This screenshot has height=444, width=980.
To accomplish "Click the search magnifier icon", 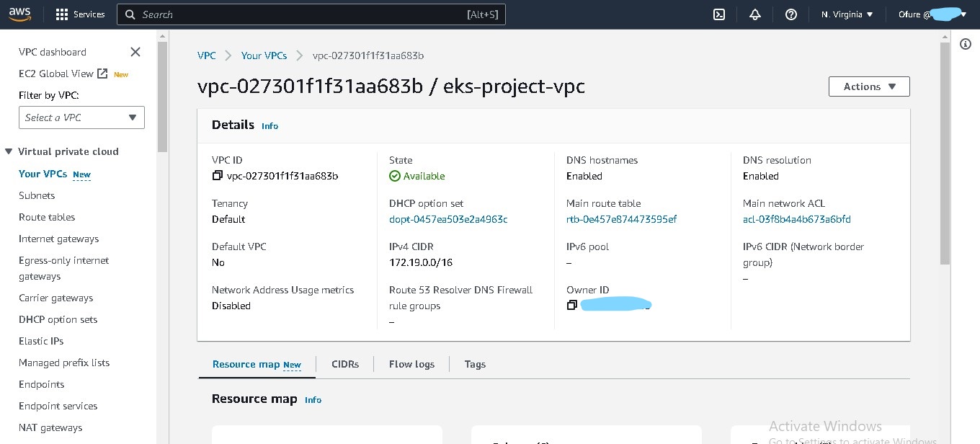I will pos(130,14).
